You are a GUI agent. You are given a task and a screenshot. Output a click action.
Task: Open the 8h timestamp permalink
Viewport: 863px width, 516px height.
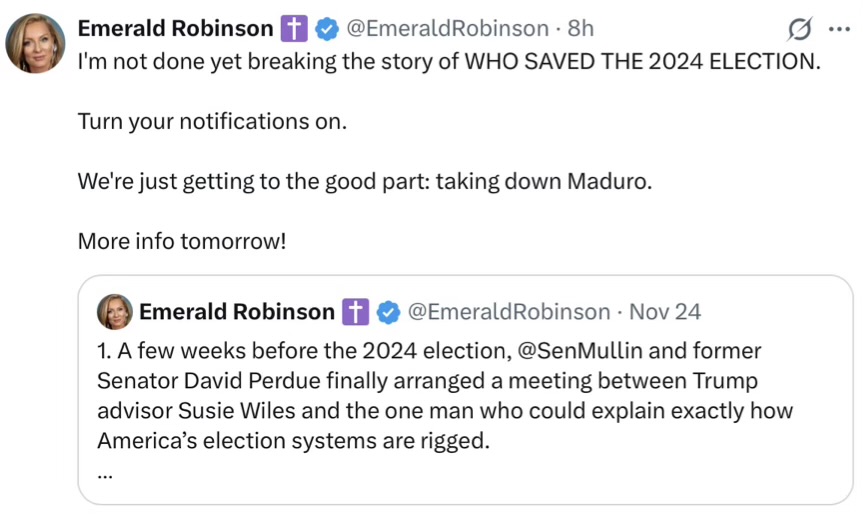point(581,28)
